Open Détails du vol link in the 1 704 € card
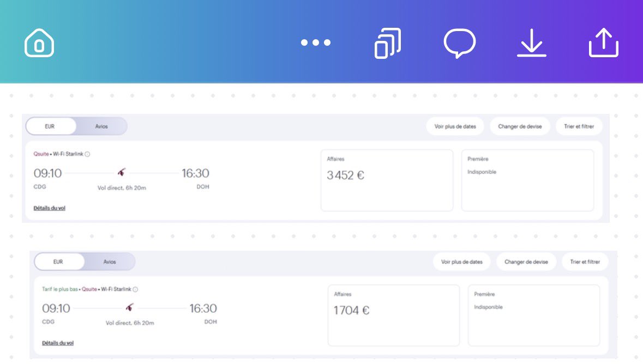The image size is (643, 364). [58, 343]
